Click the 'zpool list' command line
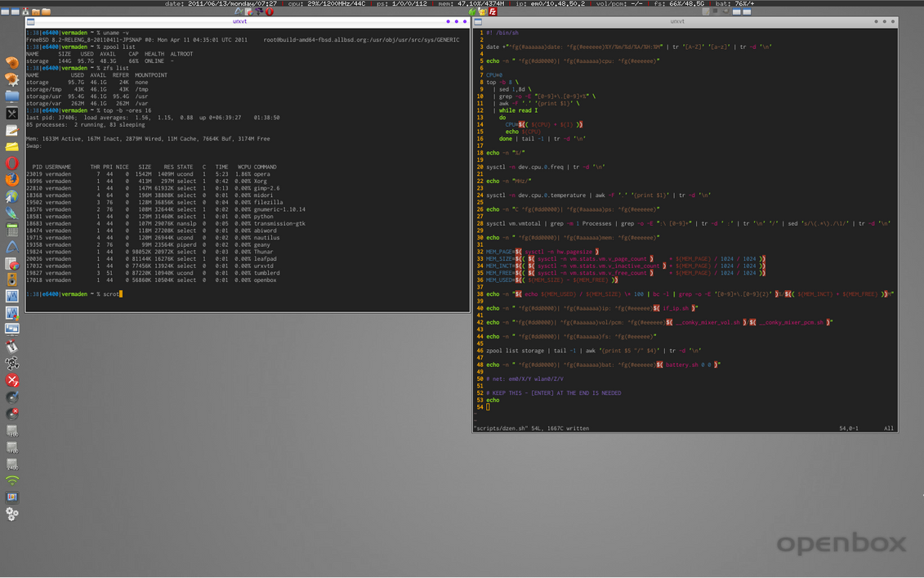Viewport: 924px width, 578px height. click(81, 47)
